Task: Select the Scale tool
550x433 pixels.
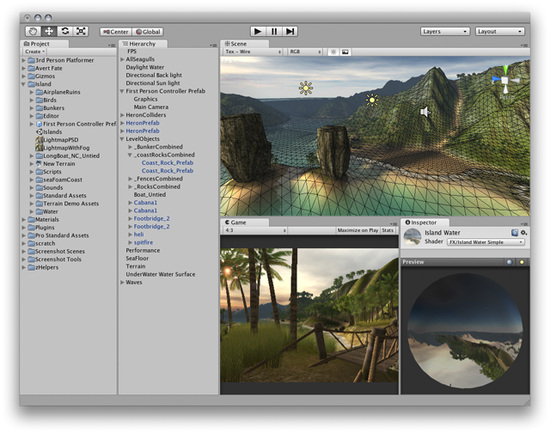Action: tap(81, 31)
